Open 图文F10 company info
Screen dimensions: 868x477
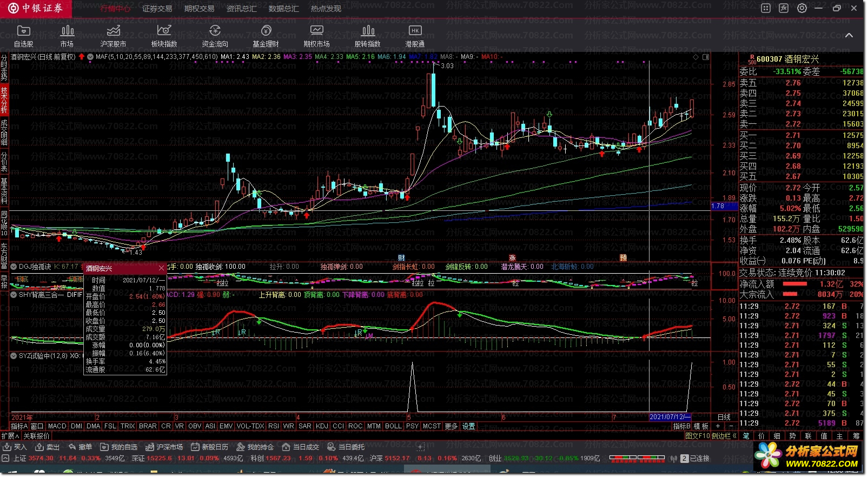(698, 435)
